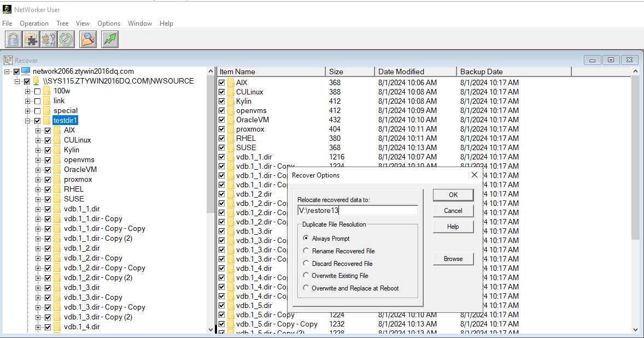The image size is (644, 338).
Task: Click the testdir1 folder icon in tree
Action: tap(47, 121)
